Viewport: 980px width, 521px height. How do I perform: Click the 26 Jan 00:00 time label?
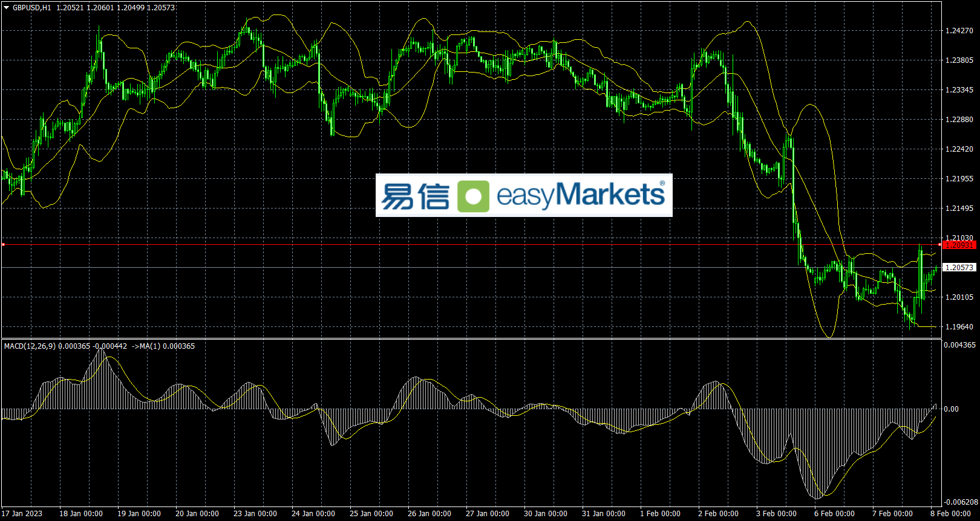(430, 514)
